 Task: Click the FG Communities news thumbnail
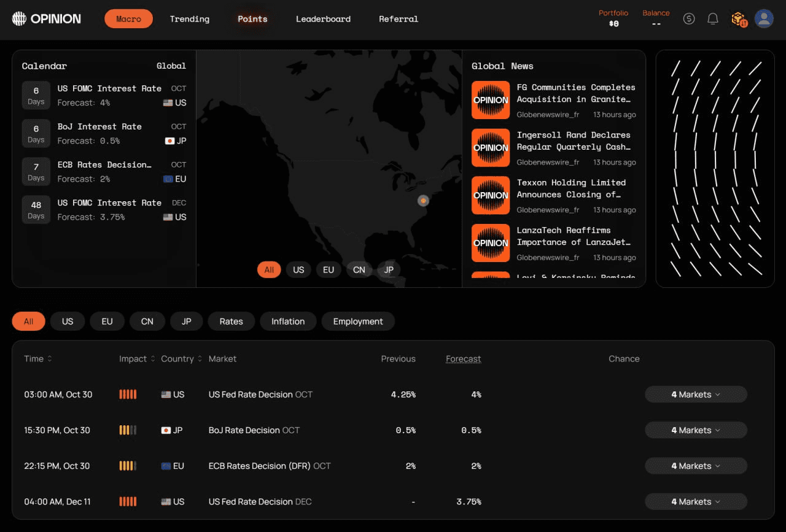[x=490, y=100]
